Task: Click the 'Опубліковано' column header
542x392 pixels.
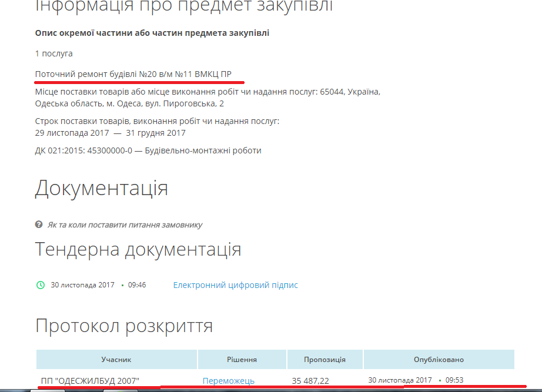Action: click(x=439, y=360)
